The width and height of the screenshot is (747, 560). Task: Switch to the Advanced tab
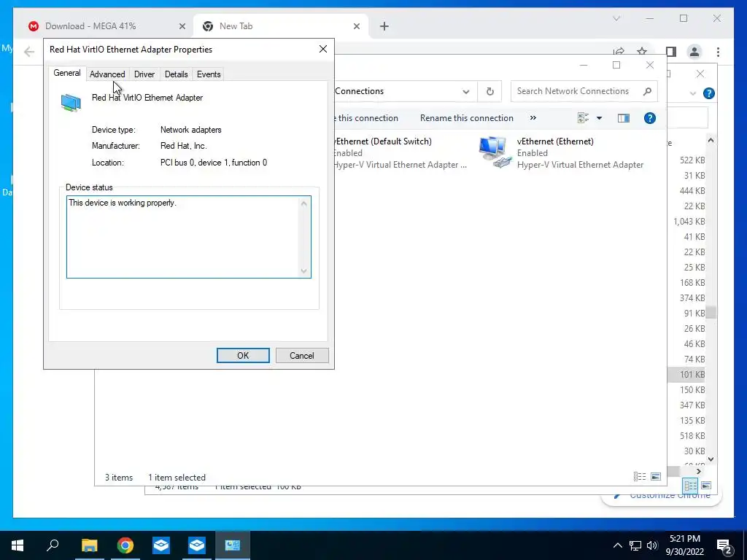pos(107,74)
